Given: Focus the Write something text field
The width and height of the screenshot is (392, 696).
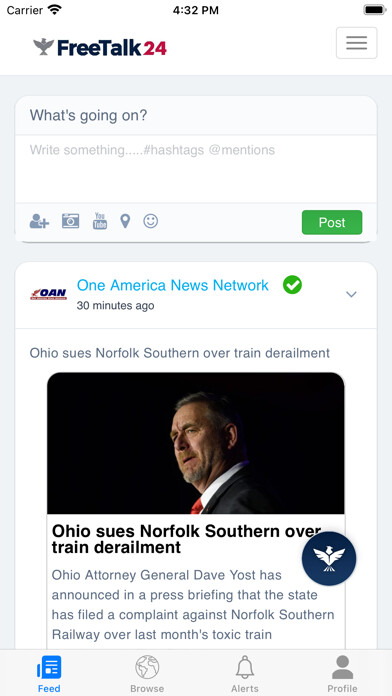Looking at the screenshot, I should (196, 169).
